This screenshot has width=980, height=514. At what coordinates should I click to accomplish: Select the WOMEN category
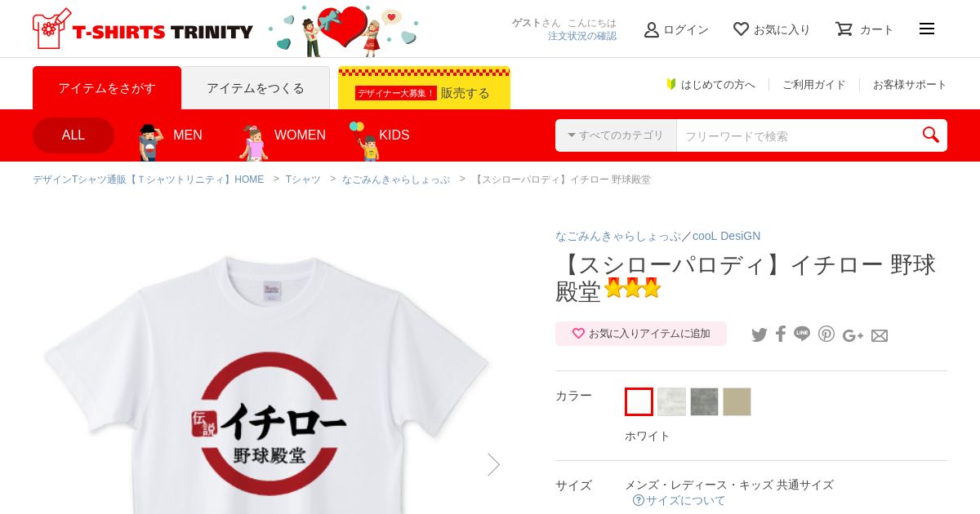coord(283,135)
